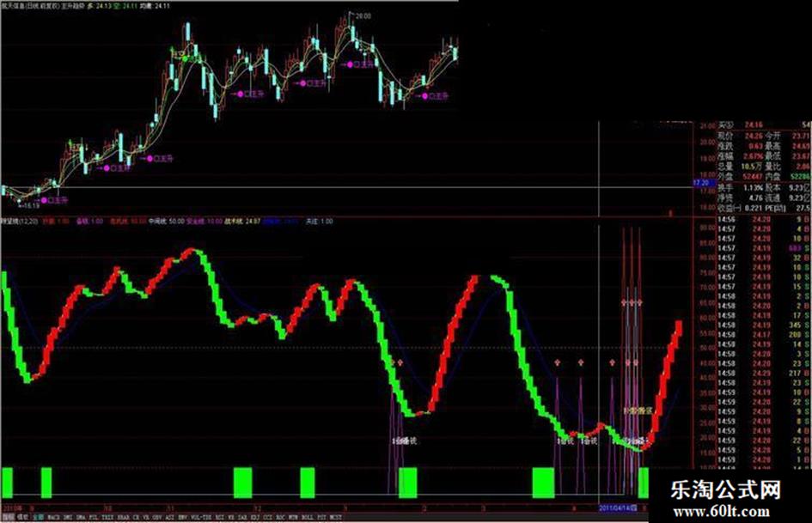Image resolution: width=812 pixels, height=523 pixels.
Task: Select the DMI indicator tab
Action: (x=69, y=517)
